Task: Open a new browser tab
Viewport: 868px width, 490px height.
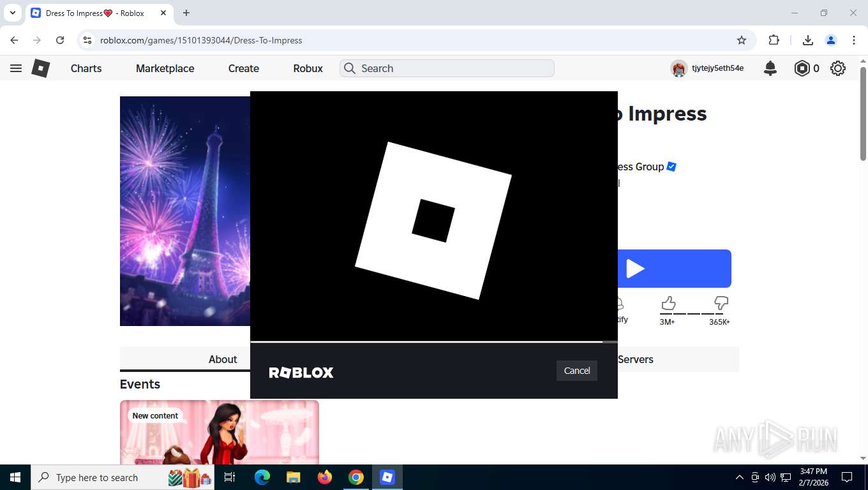Action: pos(186,13)
